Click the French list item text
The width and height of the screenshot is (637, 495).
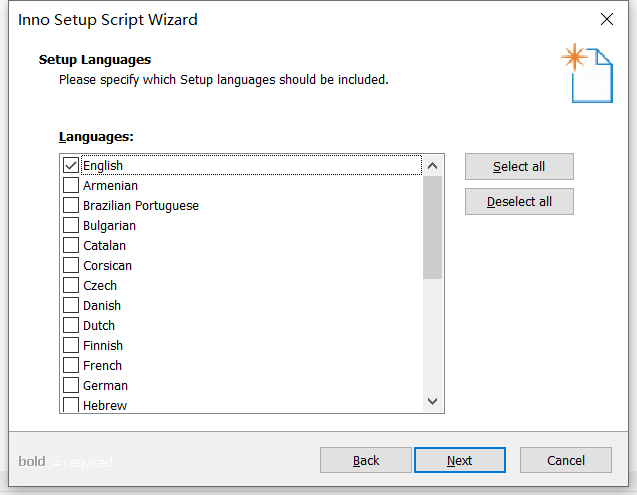point(102,365)
